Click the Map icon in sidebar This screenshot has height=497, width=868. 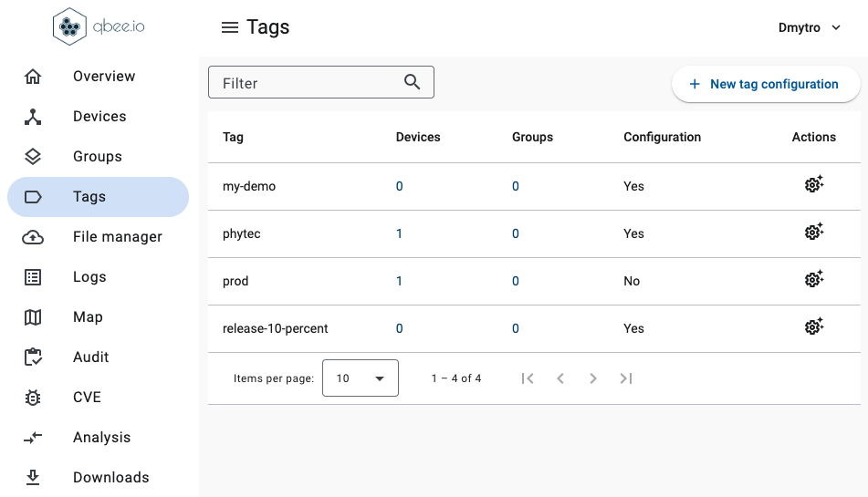[33, 317]
